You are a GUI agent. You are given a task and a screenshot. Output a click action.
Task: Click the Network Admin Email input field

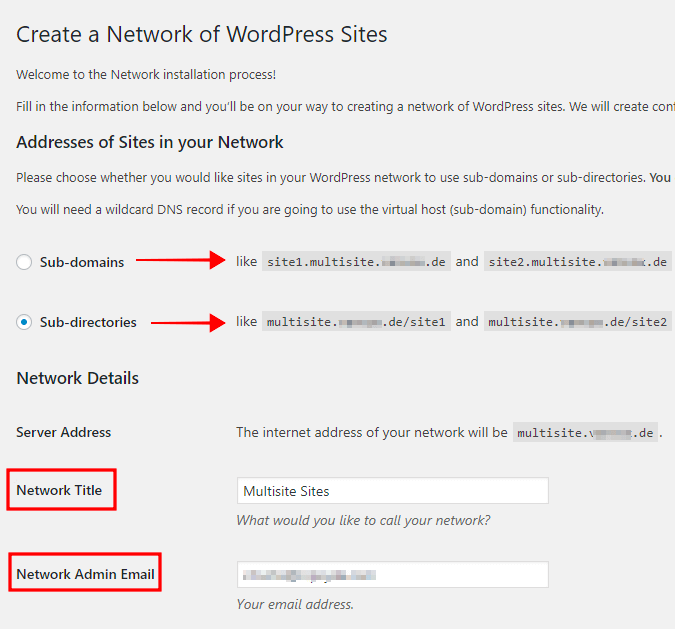point(393,574)
